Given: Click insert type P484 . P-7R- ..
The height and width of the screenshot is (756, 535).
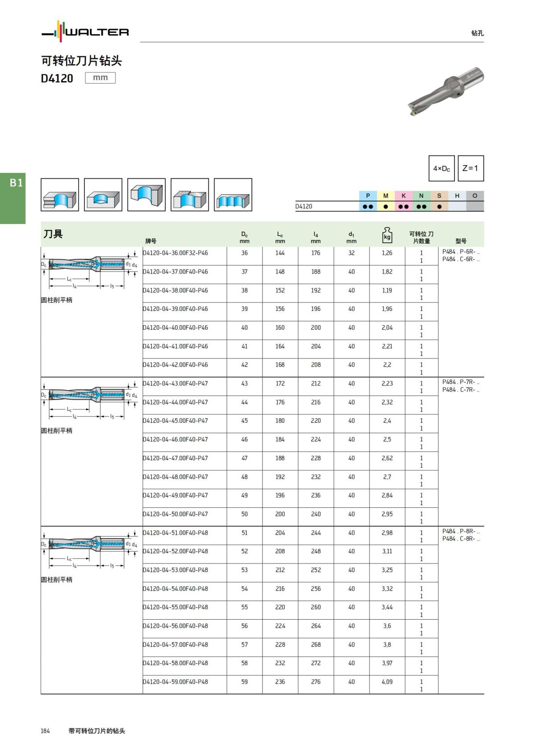Looking at the screenshot, I should pos(461,382).
